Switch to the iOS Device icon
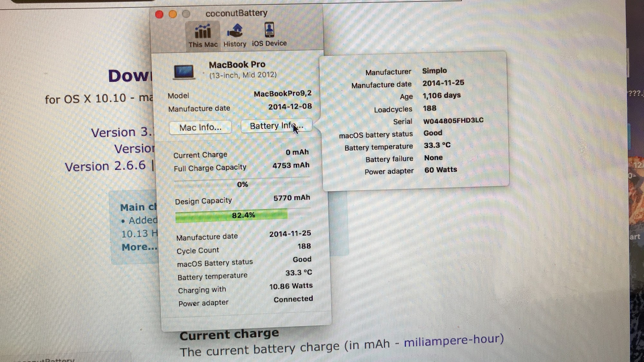The width and height of the screenshot is (644, 362). 269,35
